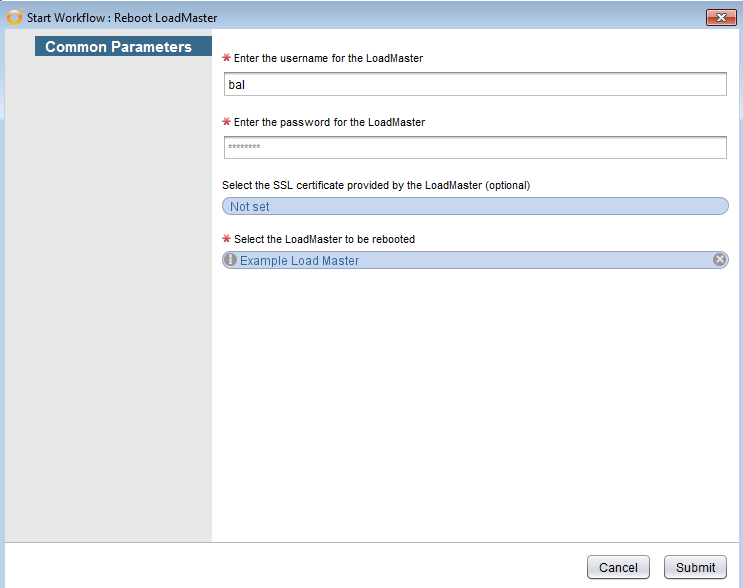Click the orange Orchestrator icon in title bar
743x588 pixels.
click(x=14, y=17)
